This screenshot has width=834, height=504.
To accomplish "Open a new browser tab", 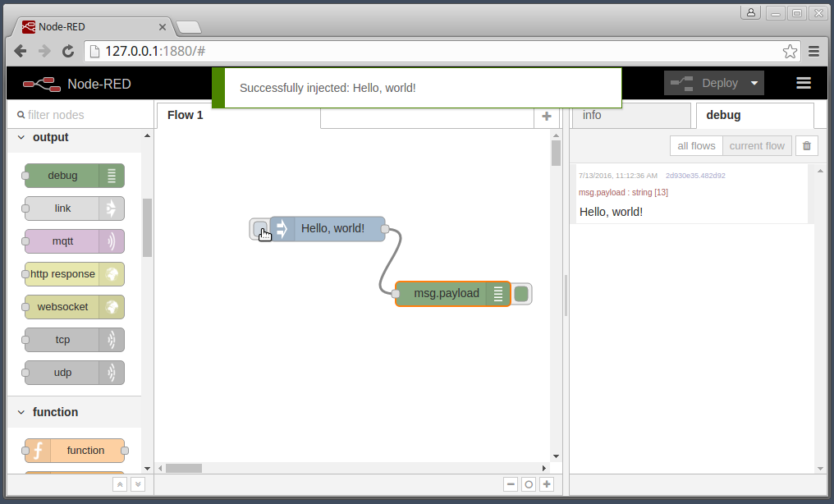I will (x=188, y=26).
